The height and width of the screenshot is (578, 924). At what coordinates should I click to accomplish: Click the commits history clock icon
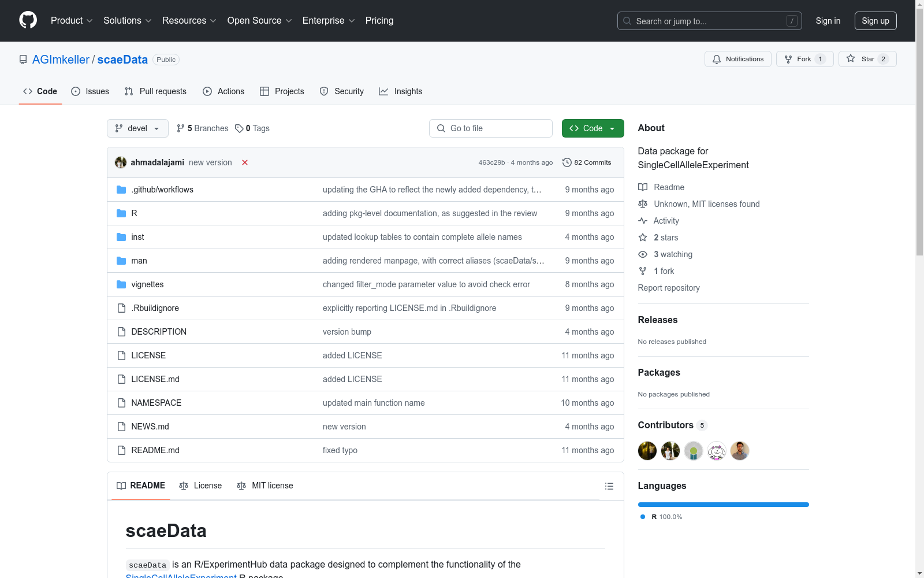tap(567, 162)
